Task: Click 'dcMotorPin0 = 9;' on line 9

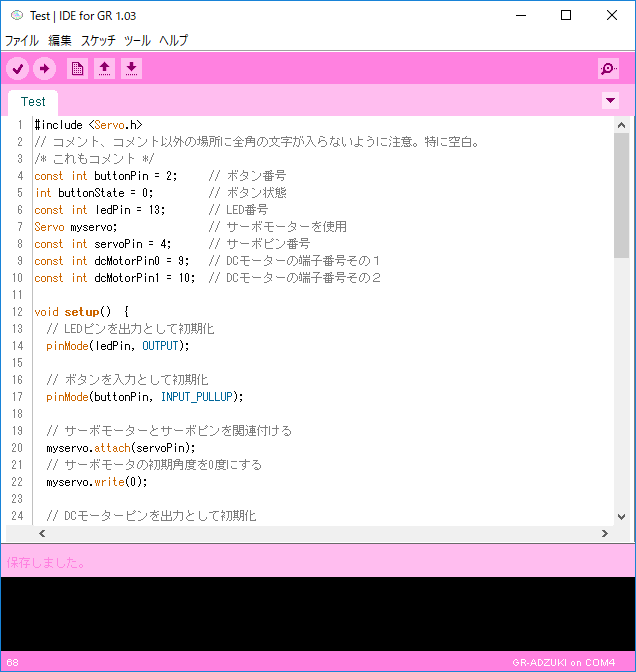Action: click(141, 261)
